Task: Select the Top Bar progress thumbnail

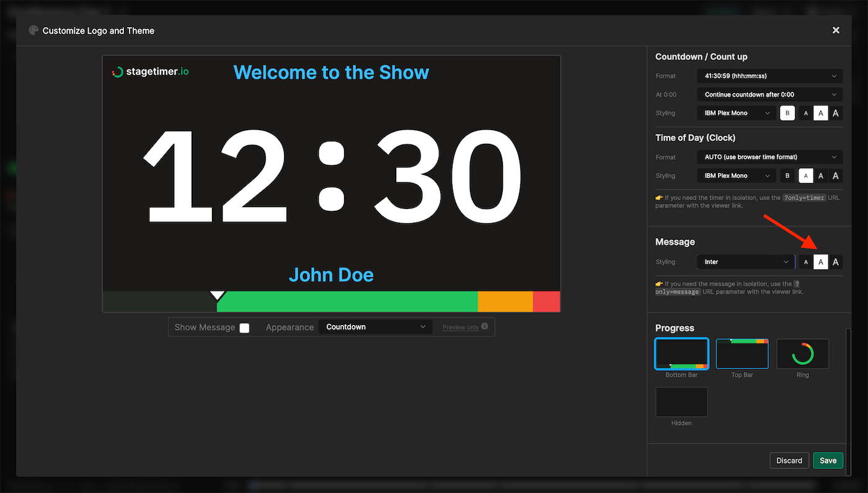Action: click(x=742, y=353)
